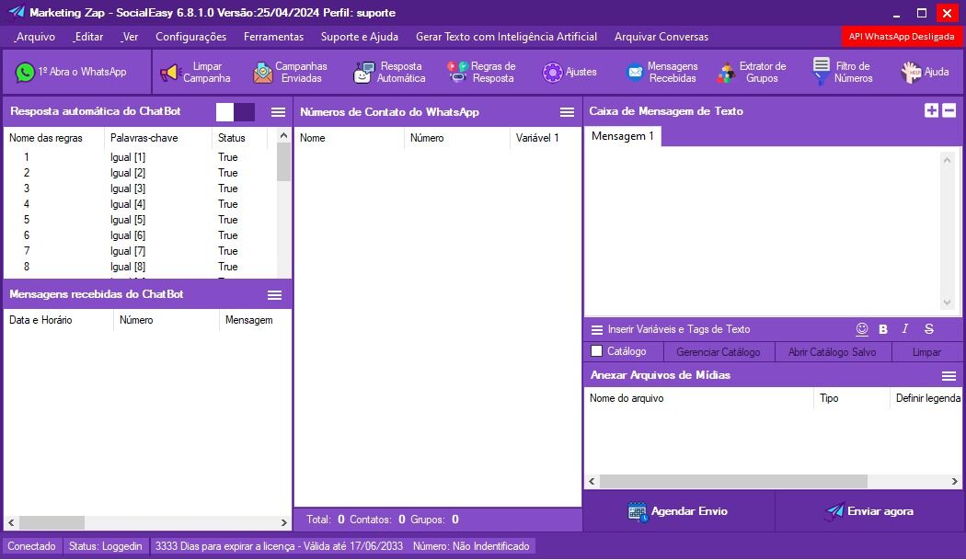966x560 pixels.
Task: Click the message text area
Action: click(x=763, y=232)
